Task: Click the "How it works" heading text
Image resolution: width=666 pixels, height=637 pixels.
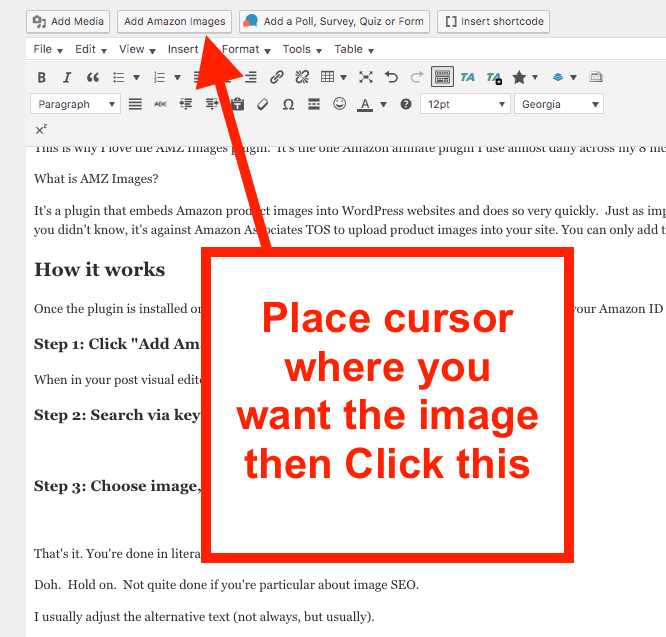Action: (x=99, y=269)
